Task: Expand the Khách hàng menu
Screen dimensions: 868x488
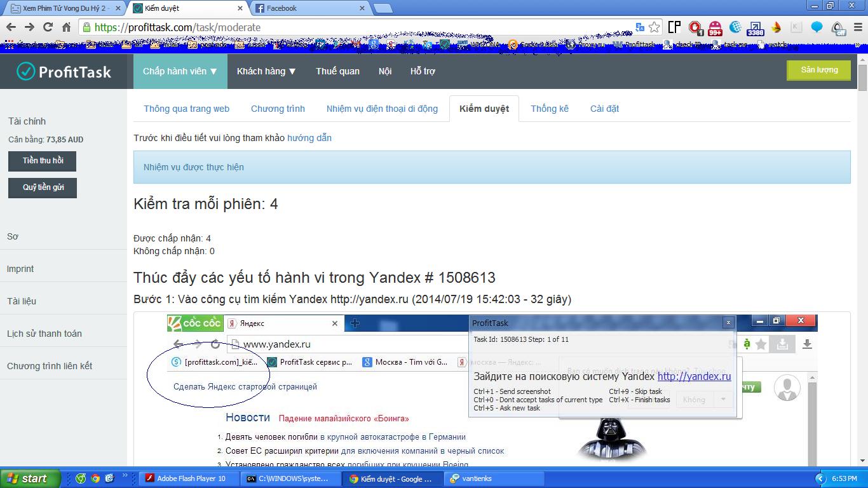Action: pos(266,71)
